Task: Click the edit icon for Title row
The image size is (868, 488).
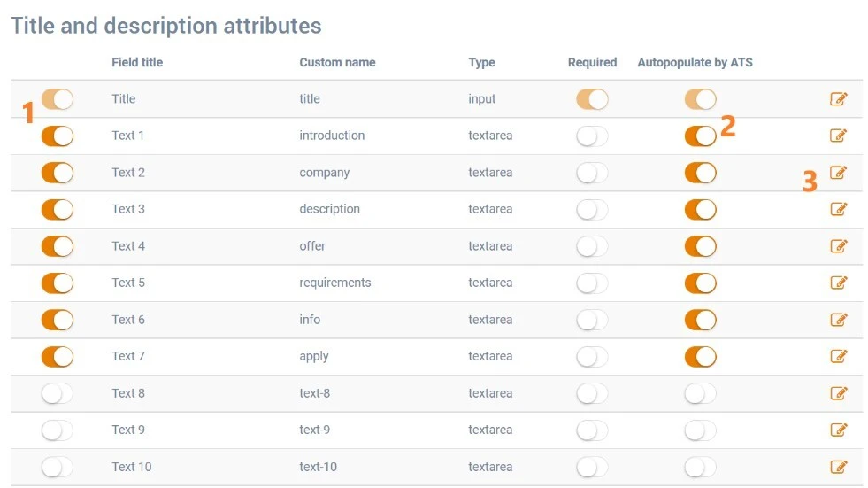Action: tap(838, 99)
